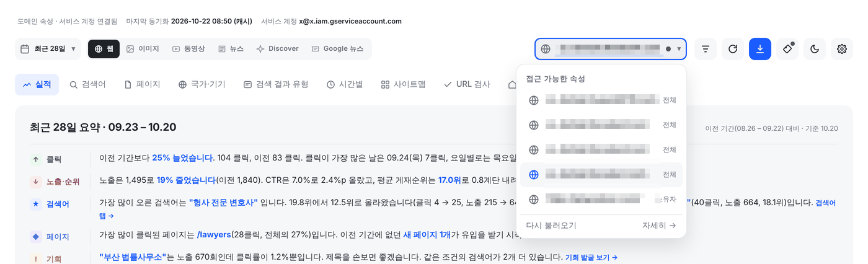The image size is (868, 264).
Task: Click the 기회 summary row exclamation label
Action: click(46, 258)
